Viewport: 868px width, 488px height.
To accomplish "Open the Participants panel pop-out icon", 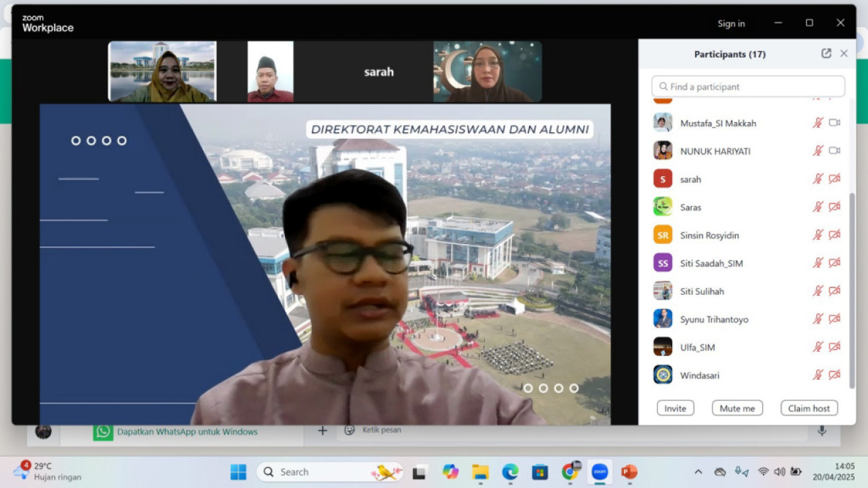I will (x=826, y=53).
